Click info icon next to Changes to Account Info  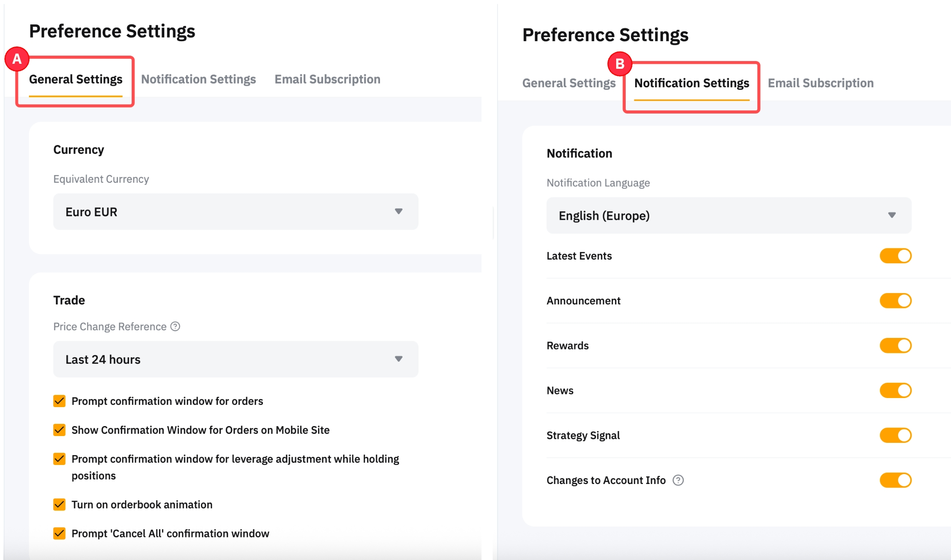point(678,480)
